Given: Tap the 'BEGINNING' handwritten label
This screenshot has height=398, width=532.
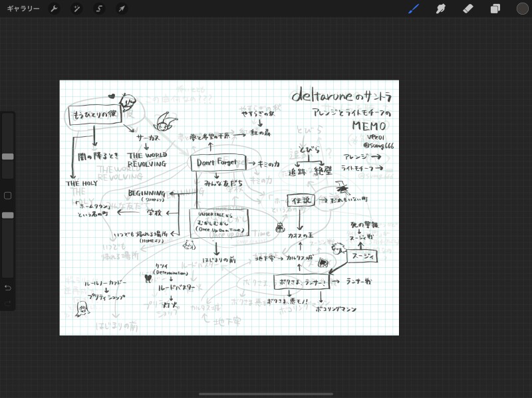Looking at the screenshot, I should coord(146,193).
